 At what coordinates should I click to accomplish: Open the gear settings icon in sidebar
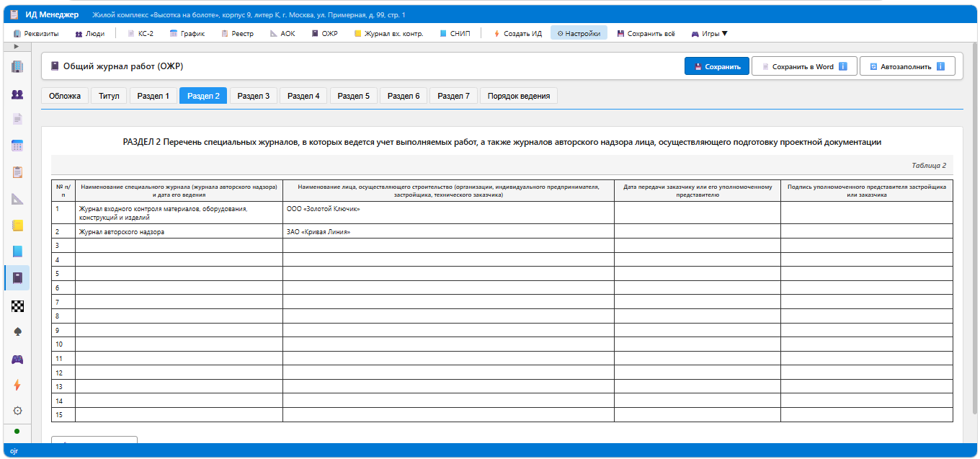tap(17, 411)
